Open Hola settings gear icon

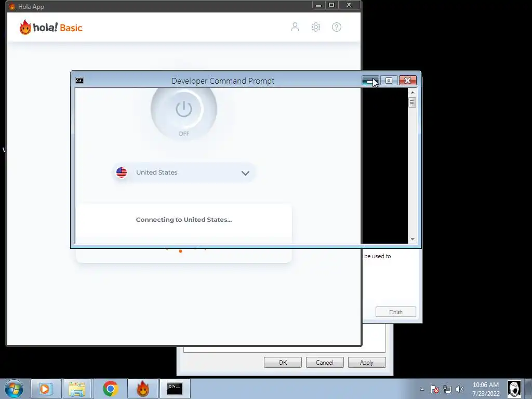click(x=316, y=27)
